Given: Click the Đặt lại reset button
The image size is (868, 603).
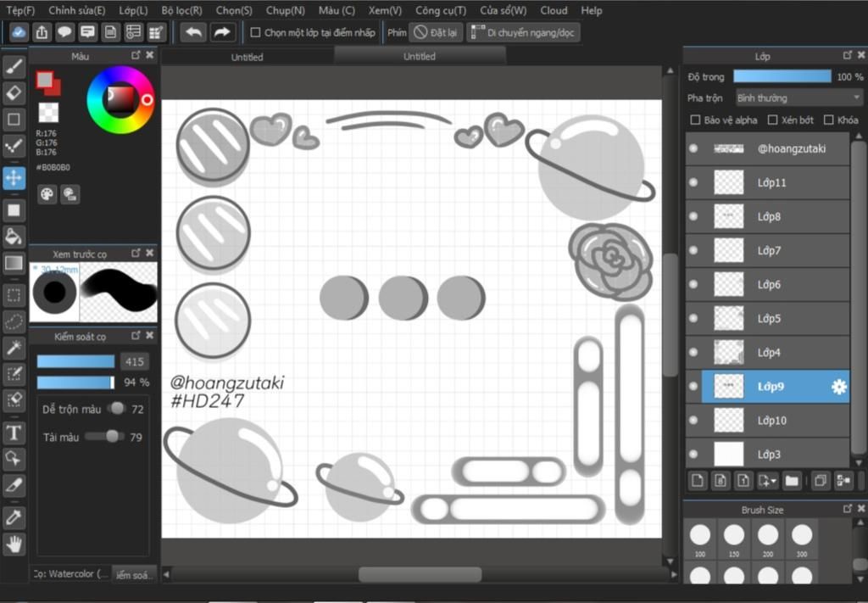Looking at the screenshot, I should coord(436,33).
